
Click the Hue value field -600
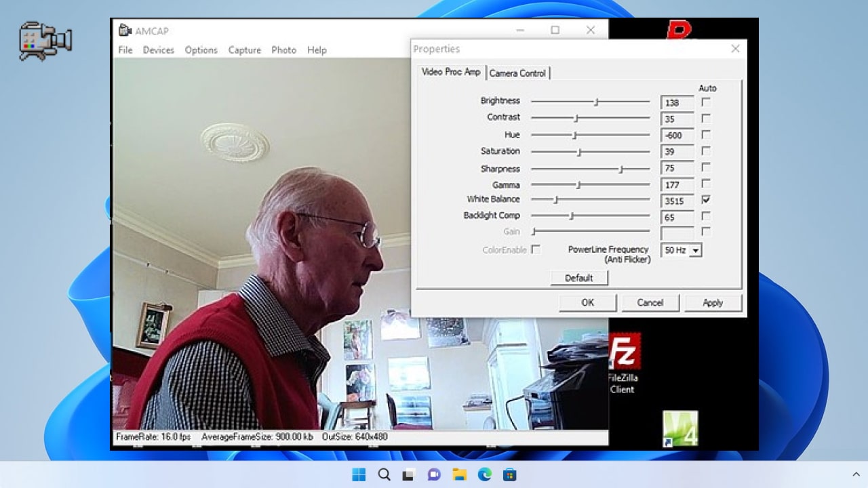coord(677,136)
